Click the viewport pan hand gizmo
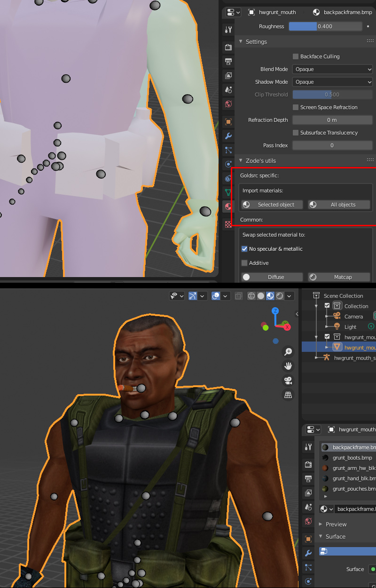The height and width of the screenshot is (588, 376). [x=288, y=366]
